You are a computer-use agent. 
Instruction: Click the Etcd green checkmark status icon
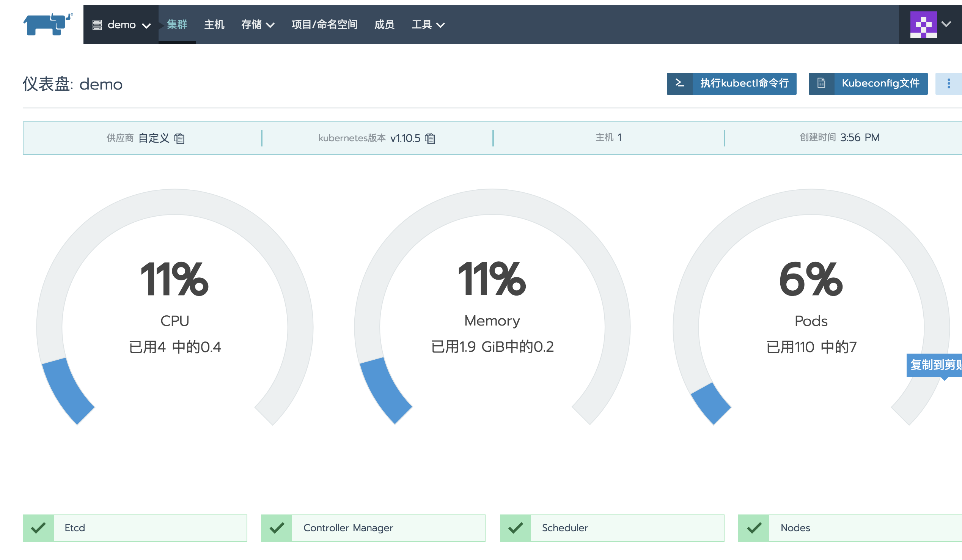click(38, 528)
